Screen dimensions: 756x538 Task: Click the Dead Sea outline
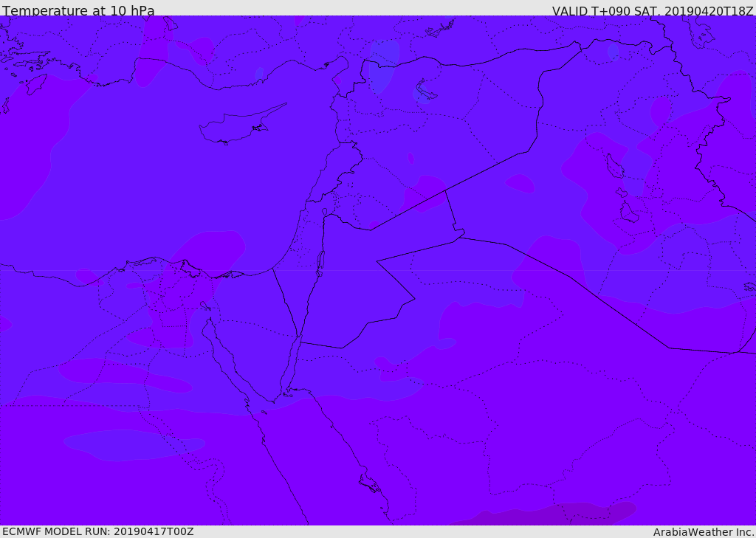pyautogui.click(x=320, y=261)
